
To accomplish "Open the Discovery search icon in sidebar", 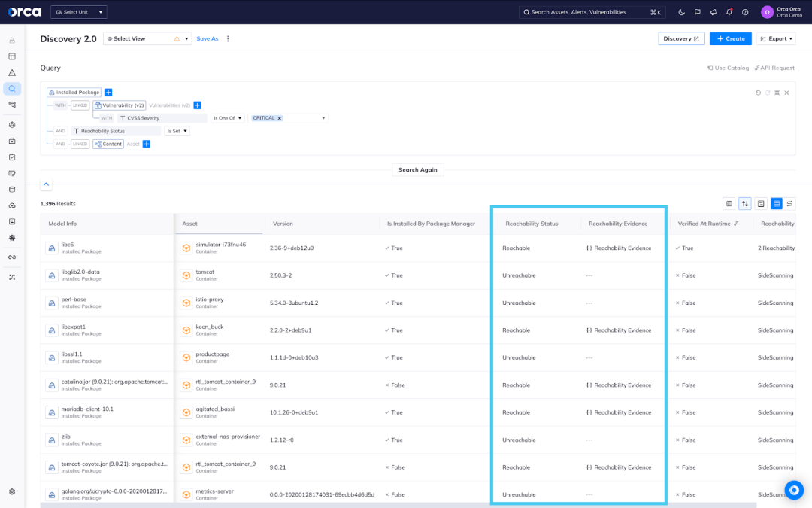I will pyautogui.click(x=12, y=89).
